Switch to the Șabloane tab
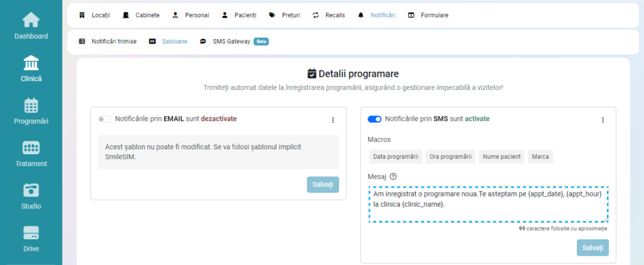This screenshot has width=644, height=265. (168, 42)
